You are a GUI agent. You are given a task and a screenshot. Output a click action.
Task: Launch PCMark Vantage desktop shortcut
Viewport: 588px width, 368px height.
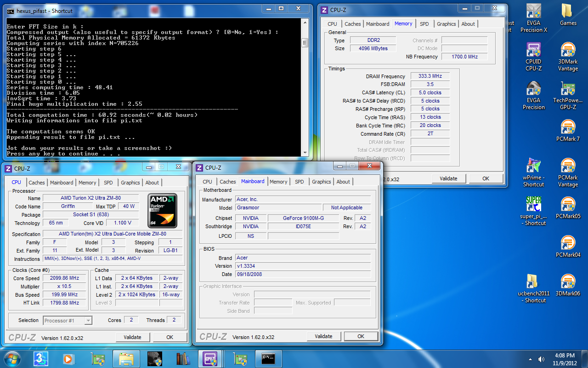point(568,173)
